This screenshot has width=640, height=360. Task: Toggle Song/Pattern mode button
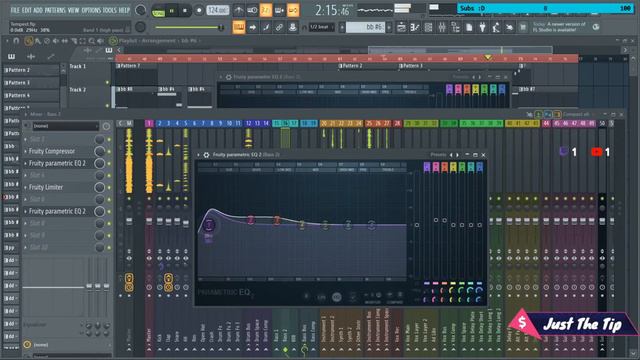tap(158, 11)
